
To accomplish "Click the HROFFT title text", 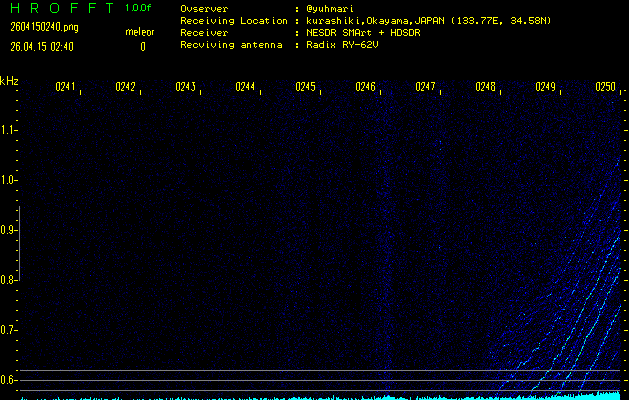I will coord(62,8).
